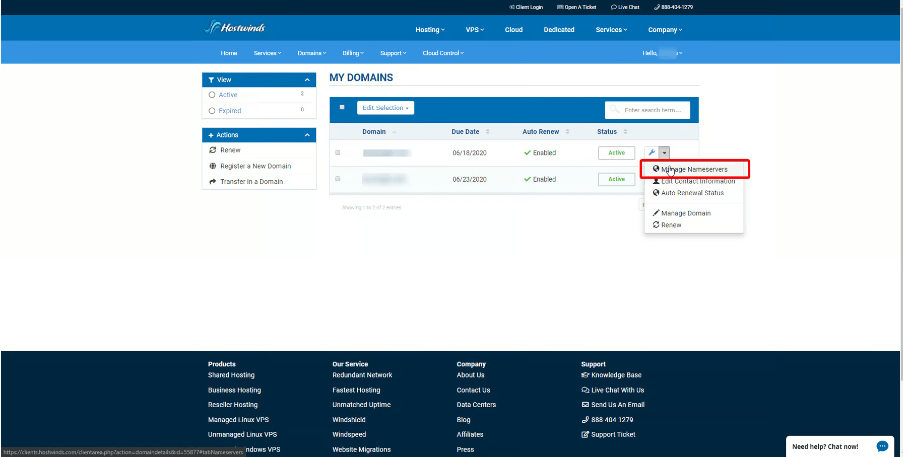Screen dimensions: 903x457
Task: Sort by Domain column
Action: pos(378,132)
